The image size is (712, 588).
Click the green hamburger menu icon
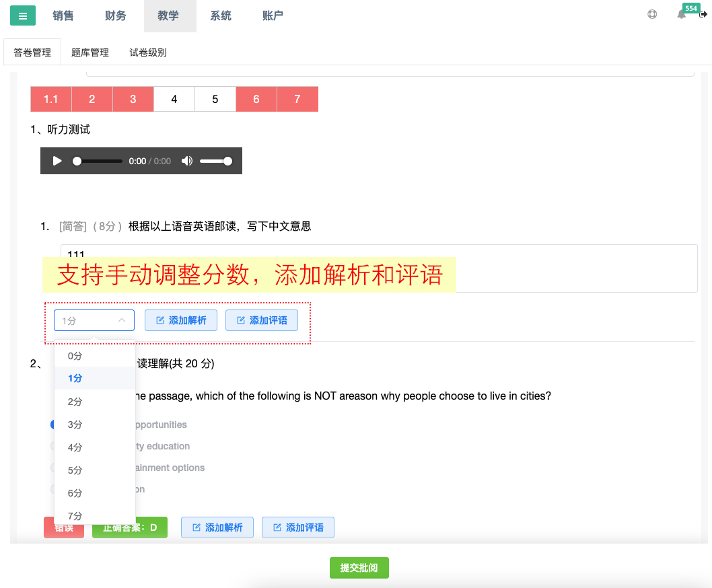23,15
